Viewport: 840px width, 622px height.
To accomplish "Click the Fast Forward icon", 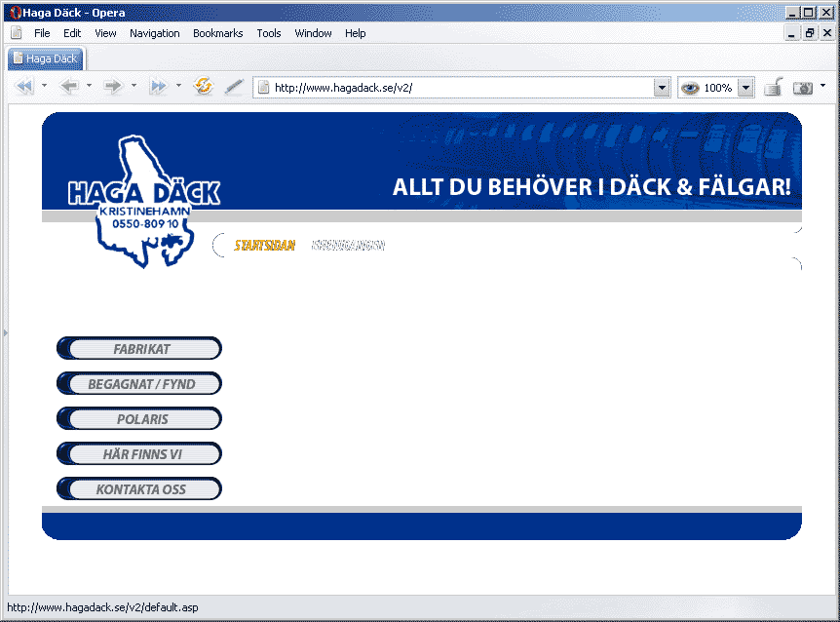I will 158,86.
